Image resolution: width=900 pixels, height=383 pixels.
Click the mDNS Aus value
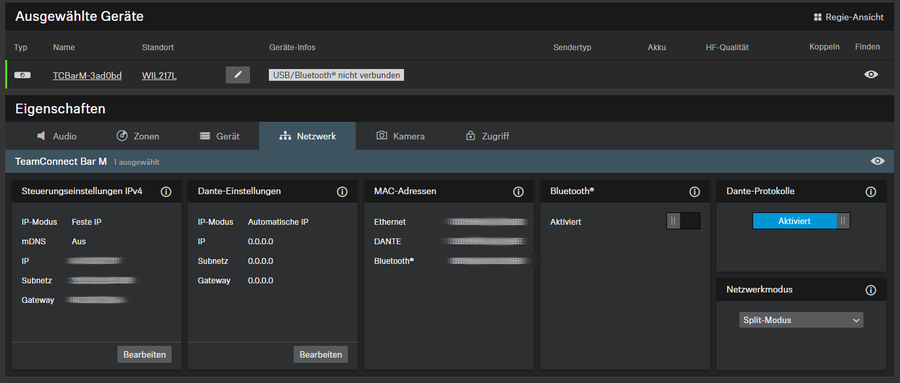click(79, 241)
